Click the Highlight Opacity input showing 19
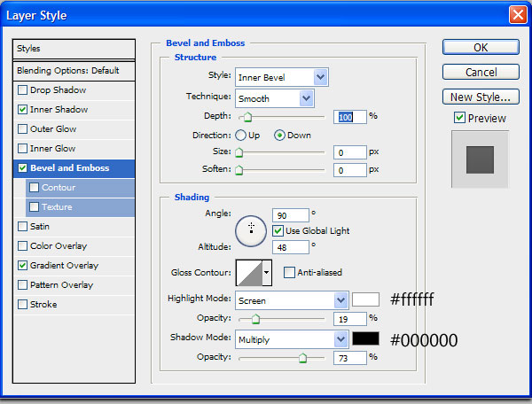This screenshot has width=532, height=404. (350, 319)
